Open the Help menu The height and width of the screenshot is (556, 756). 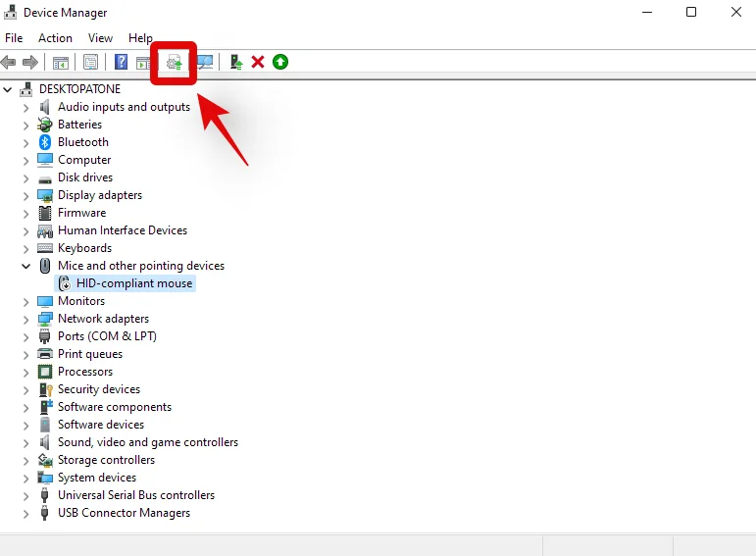tap(140, 38)
